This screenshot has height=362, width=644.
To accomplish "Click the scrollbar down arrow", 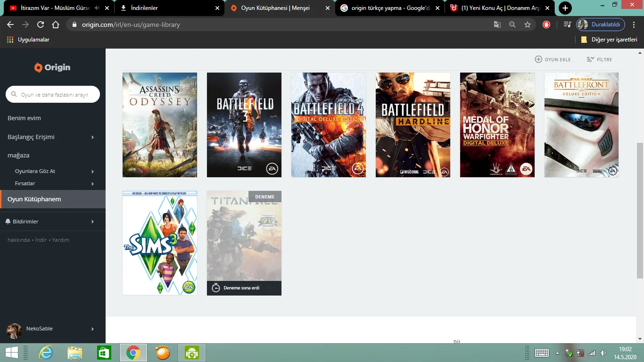I will tap(640, 339).
